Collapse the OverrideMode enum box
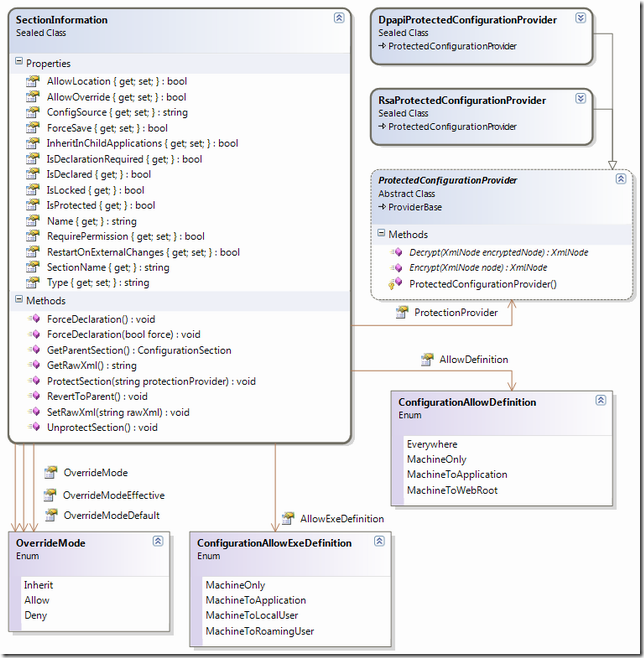644x658 pixels. [158, 541]
